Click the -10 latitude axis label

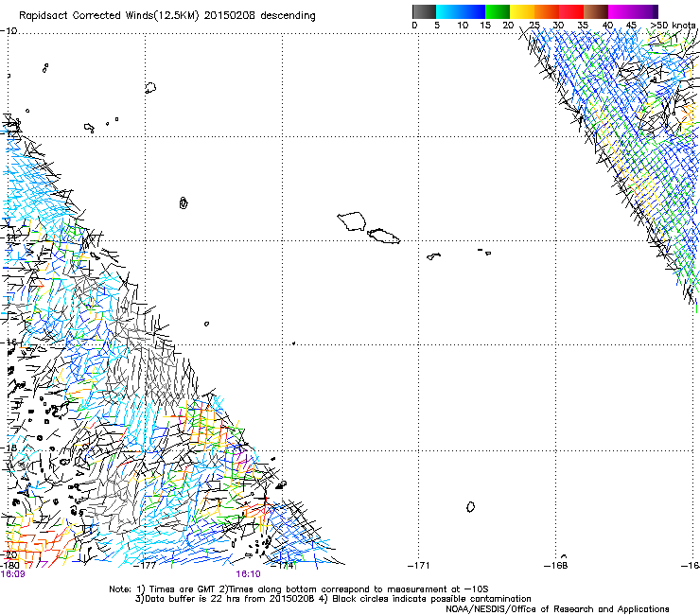click(9, 31)
